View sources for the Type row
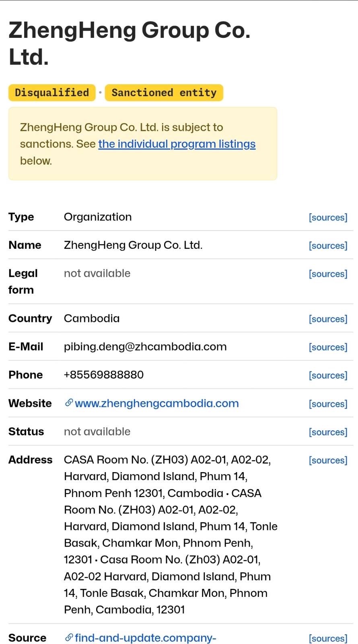 [x=328, y=217]
